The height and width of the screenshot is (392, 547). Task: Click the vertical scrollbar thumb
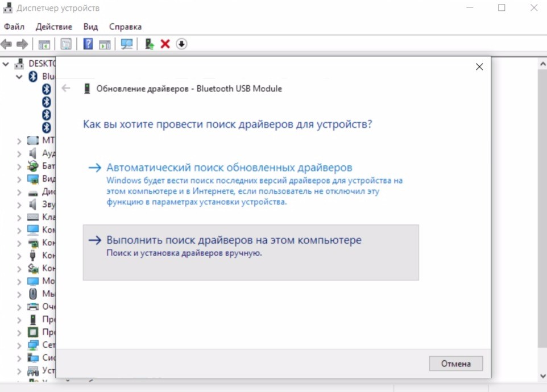[542, 208]
